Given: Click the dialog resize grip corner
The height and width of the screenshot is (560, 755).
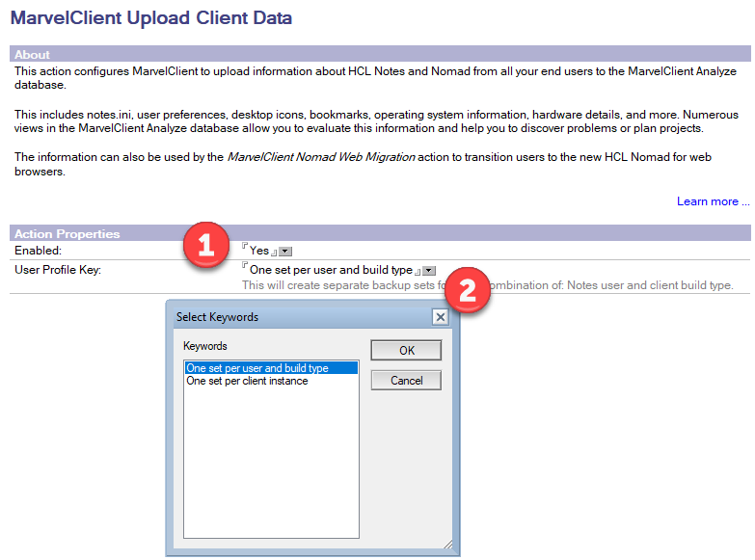Looking at the screenshot, I should (x=447, y=545).
